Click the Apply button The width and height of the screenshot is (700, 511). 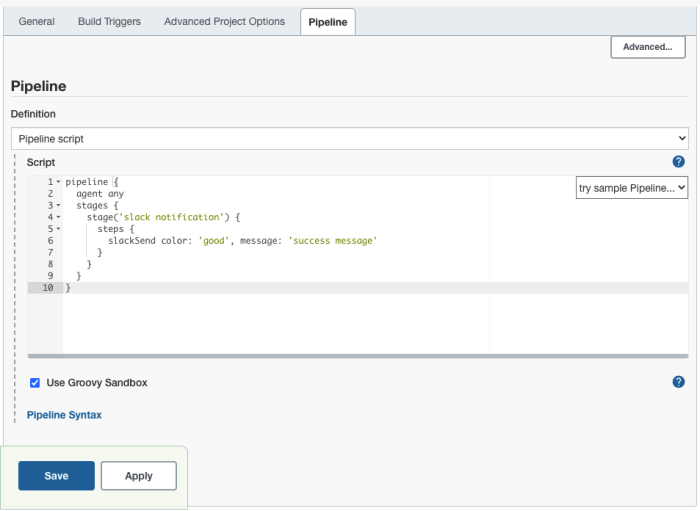pos(139,476)
